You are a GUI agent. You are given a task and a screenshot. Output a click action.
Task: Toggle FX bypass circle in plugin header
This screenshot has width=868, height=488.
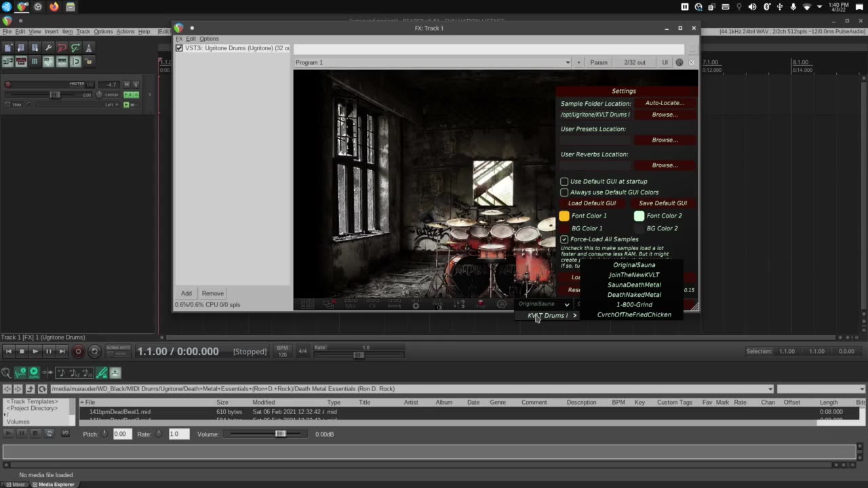coord(679,62)
